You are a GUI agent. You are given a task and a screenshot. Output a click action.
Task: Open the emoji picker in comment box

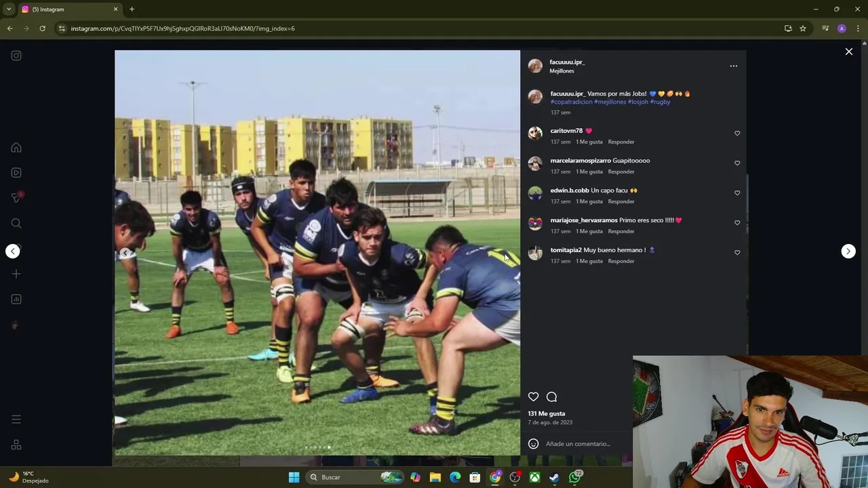tap(534, 444)
